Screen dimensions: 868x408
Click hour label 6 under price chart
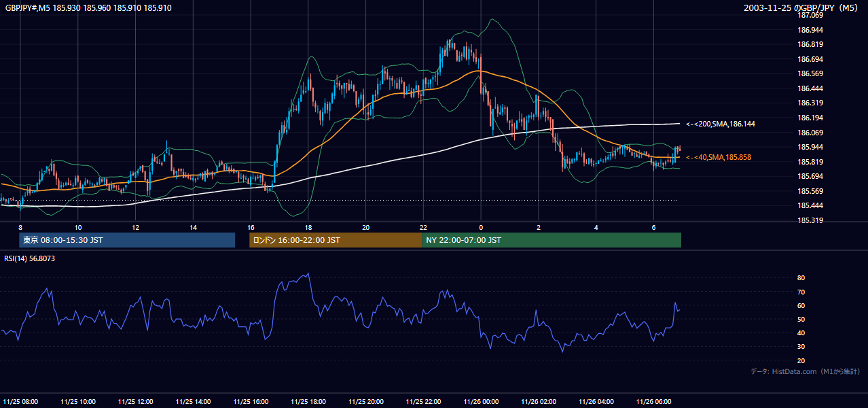pyautogui.click(x=653, y=227)
